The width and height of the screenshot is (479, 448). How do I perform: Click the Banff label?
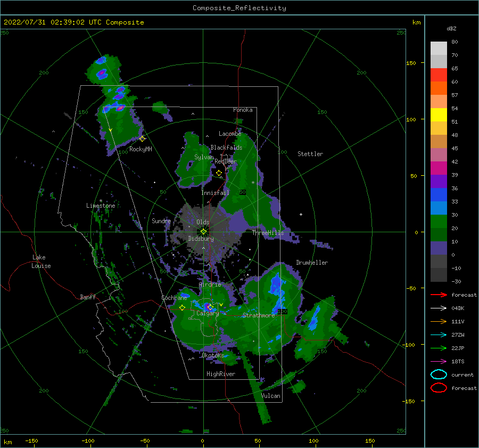88,297
